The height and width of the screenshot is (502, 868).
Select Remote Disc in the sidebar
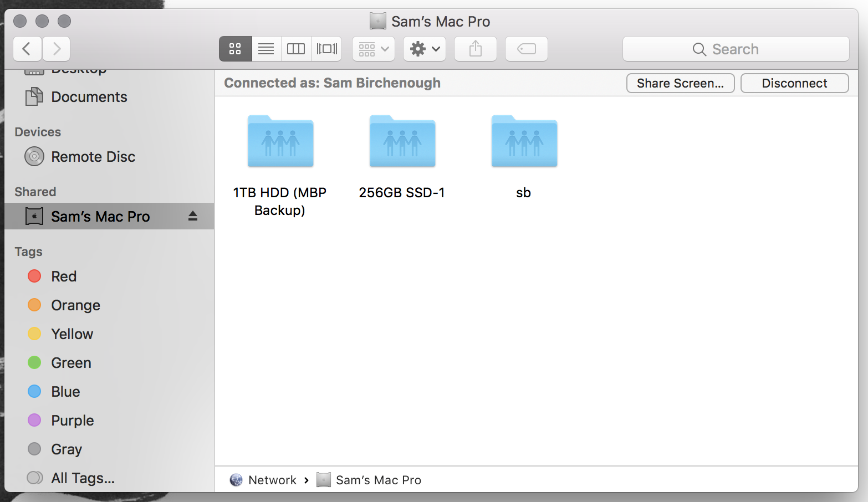tap(109, 157)
